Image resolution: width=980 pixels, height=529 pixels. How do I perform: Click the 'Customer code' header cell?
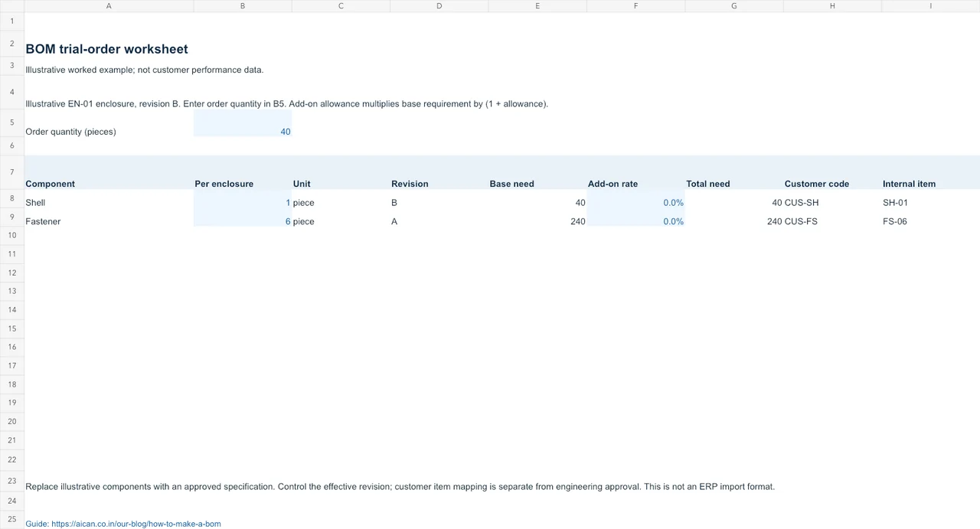(x=832, y=172)
